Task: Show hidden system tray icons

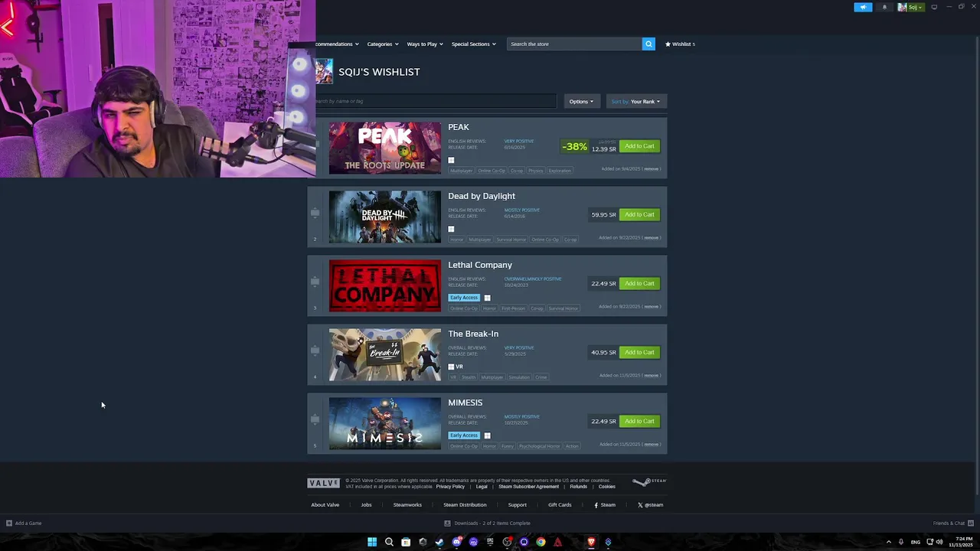Action: [888, 542]
